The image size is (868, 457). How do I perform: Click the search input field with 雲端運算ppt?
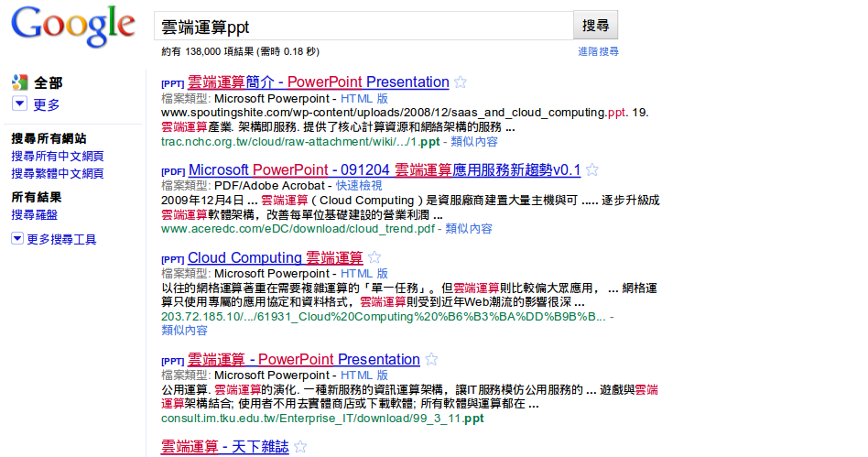tap(363, 26)
